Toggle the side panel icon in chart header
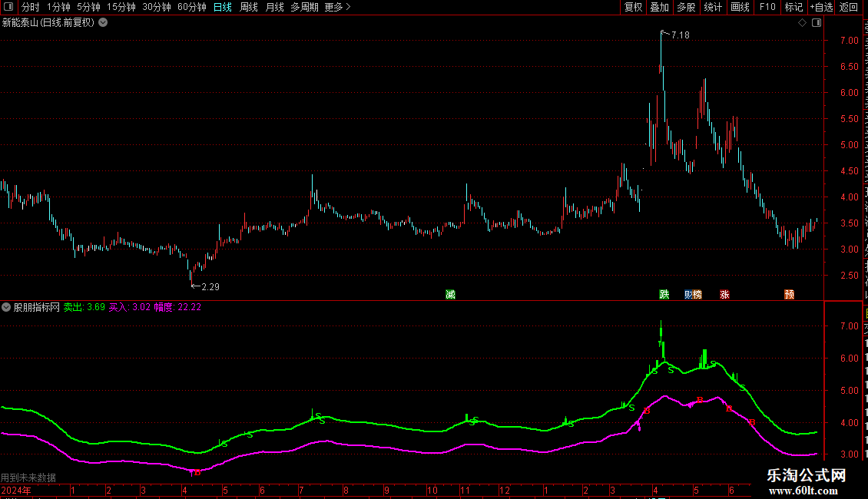 tap(817, 23)
